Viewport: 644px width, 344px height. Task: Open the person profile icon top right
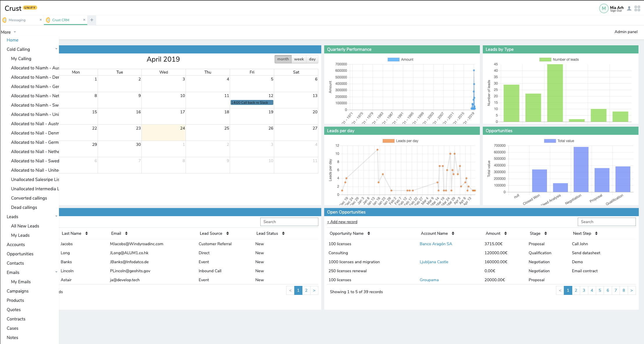click(x=629, y=8)
